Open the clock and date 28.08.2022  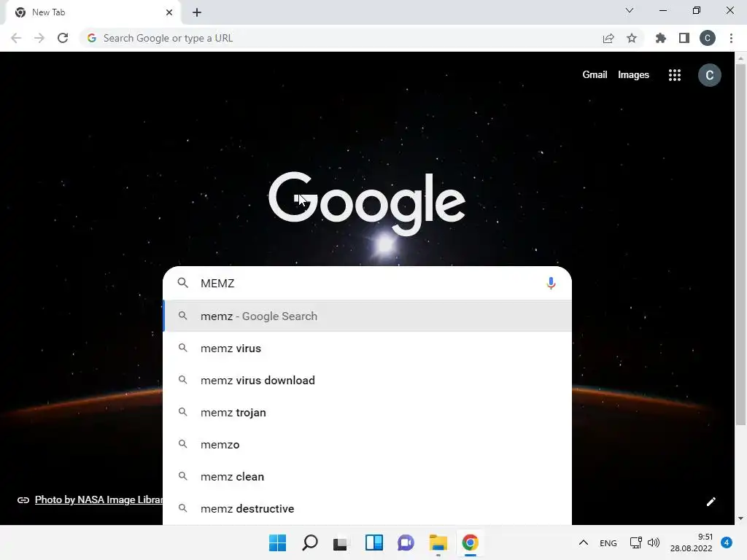[x=691, y=542]
